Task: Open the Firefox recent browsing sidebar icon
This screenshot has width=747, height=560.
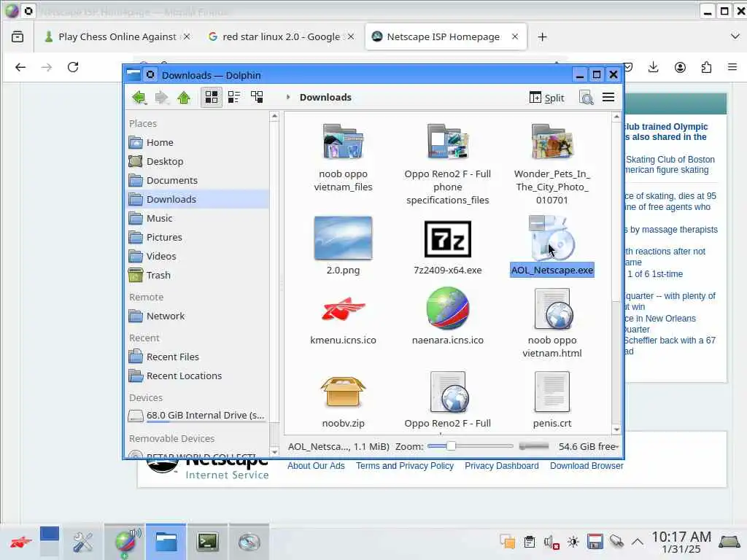Action: (x=18, y=36)
